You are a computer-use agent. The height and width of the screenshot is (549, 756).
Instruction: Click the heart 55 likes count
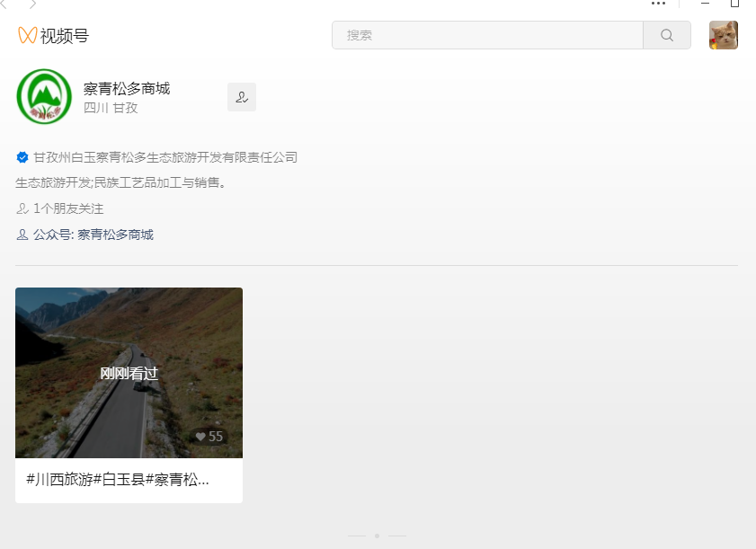click(x=209, y=436)
